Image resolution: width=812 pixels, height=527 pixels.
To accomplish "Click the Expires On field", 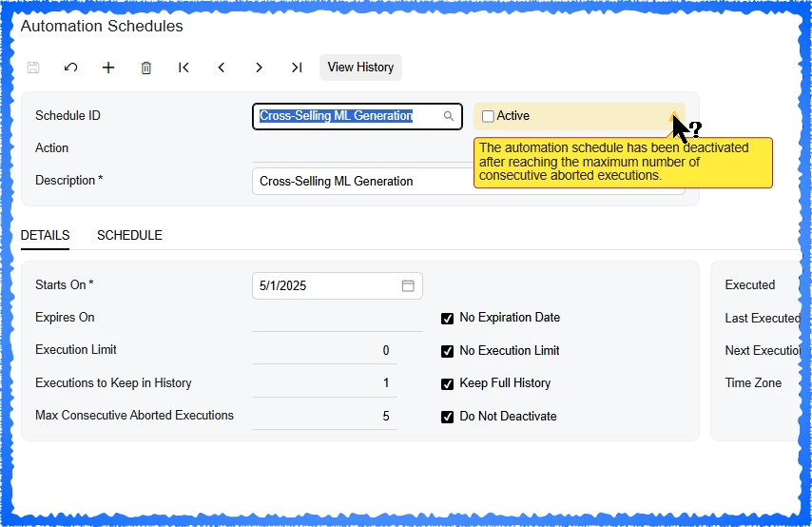I will [338, 318].
